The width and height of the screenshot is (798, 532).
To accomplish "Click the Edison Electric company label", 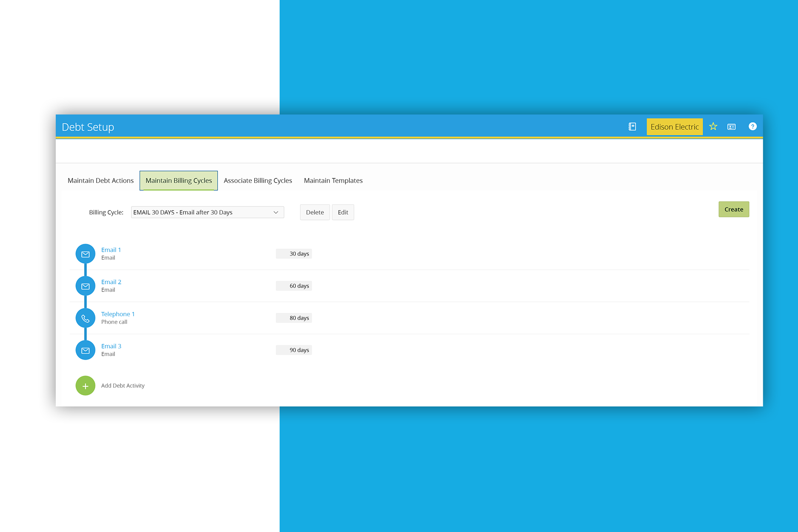I will 675,127.
